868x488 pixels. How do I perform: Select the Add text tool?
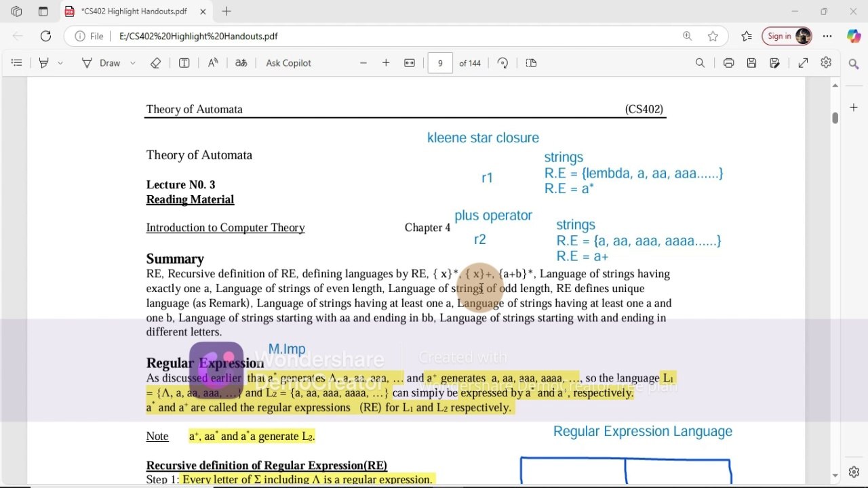[x=184, y=63]
